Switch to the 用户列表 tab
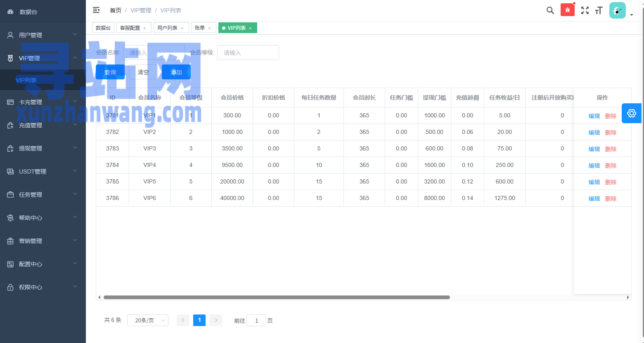 tap(167, 28)
